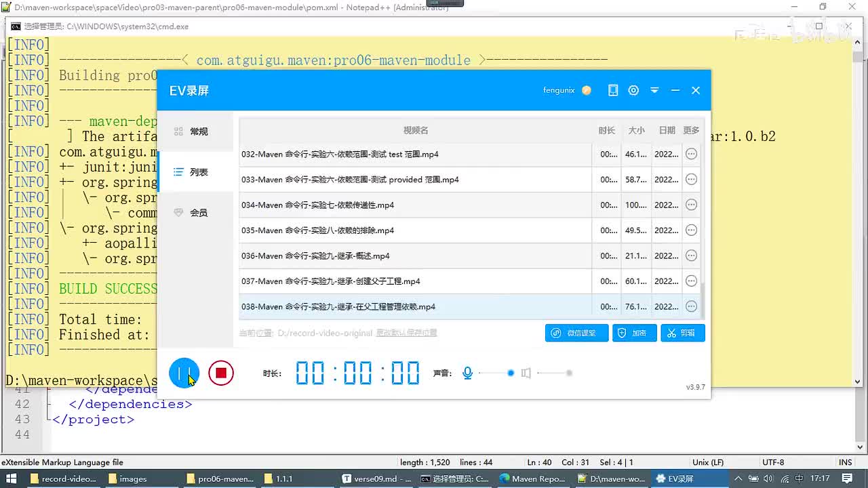
Task: Switch to the 列表 (List) tab
Action: click(x=195, y=172)
